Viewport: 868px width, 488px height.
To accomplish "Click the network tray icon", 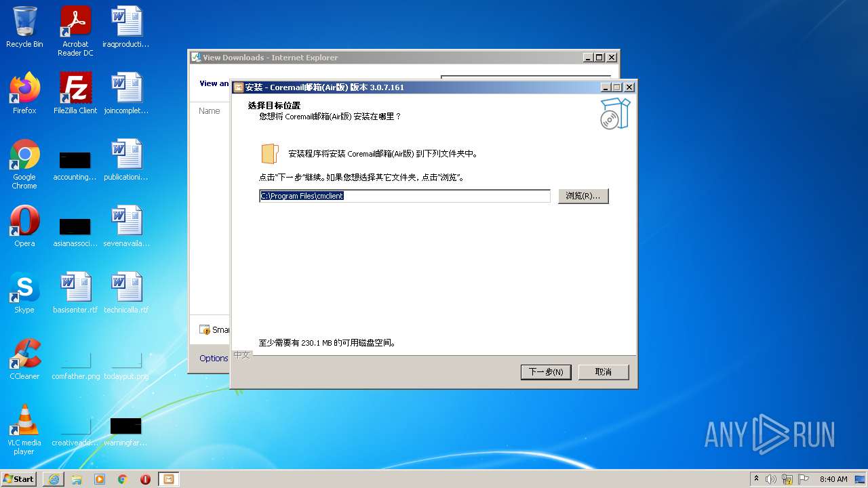I will [x=787, y=479].
